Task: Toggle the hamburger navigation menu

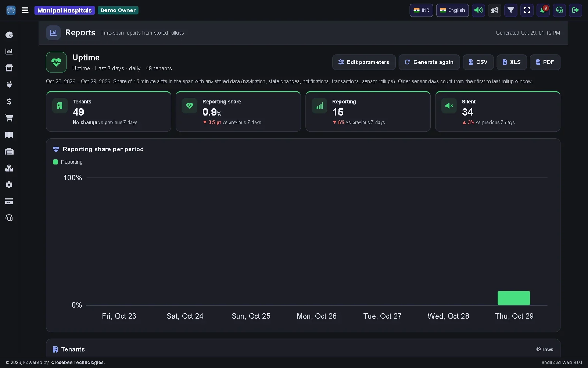Action: coord(25,10)
